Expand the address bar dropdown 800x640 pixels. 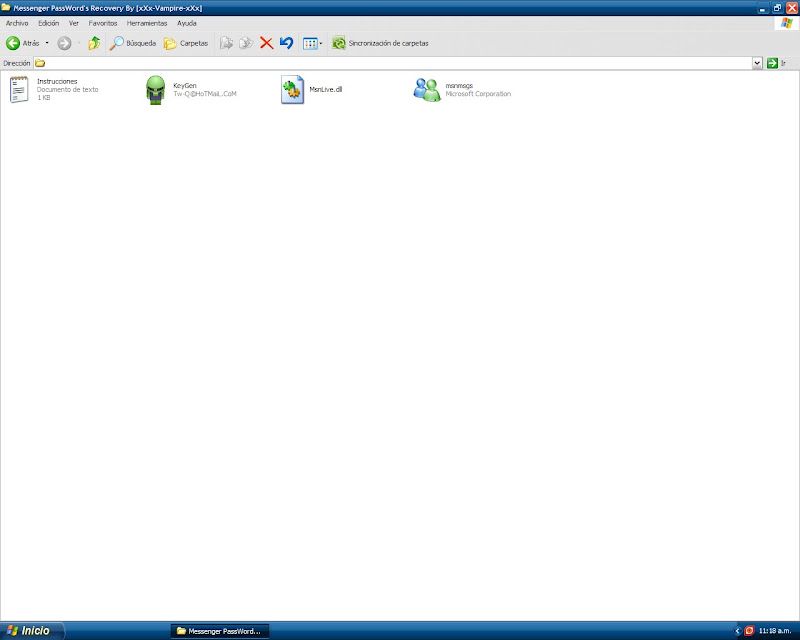pyautogui.click(x=757, y=63)
